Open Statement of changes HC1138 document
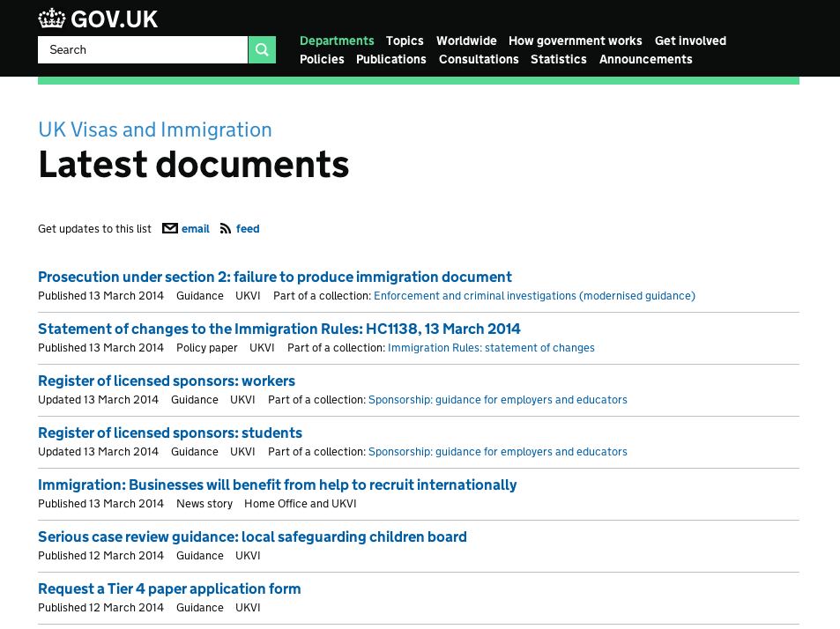 [279, 329]
